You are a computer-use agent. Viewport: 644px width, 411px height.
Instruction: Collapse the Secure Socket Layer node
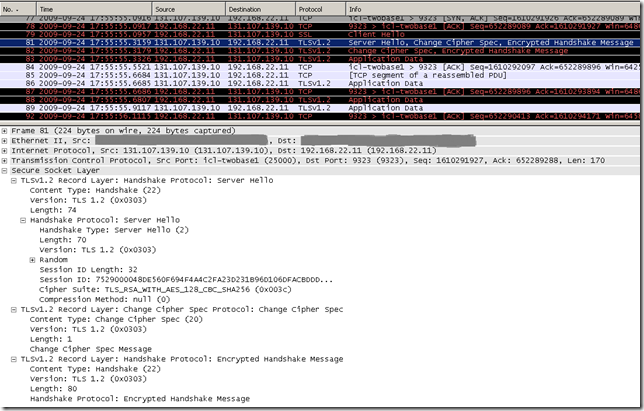coord(4,170)
